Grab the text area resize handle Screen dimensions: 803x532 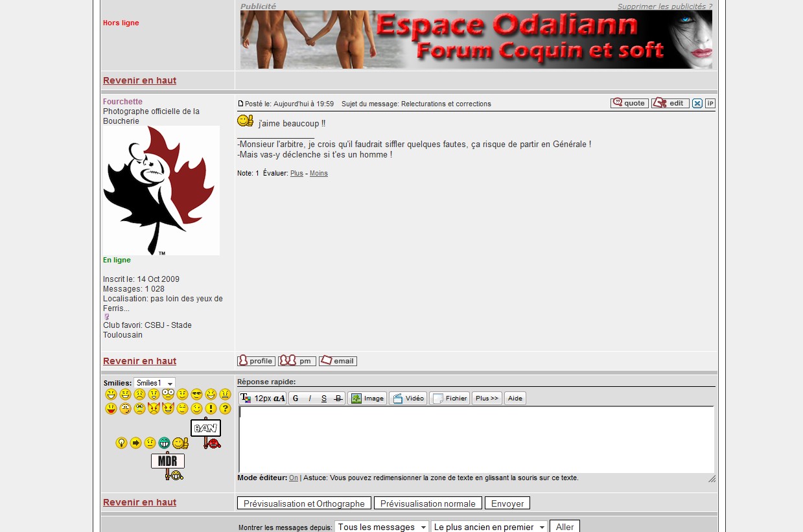pos(712,479)
